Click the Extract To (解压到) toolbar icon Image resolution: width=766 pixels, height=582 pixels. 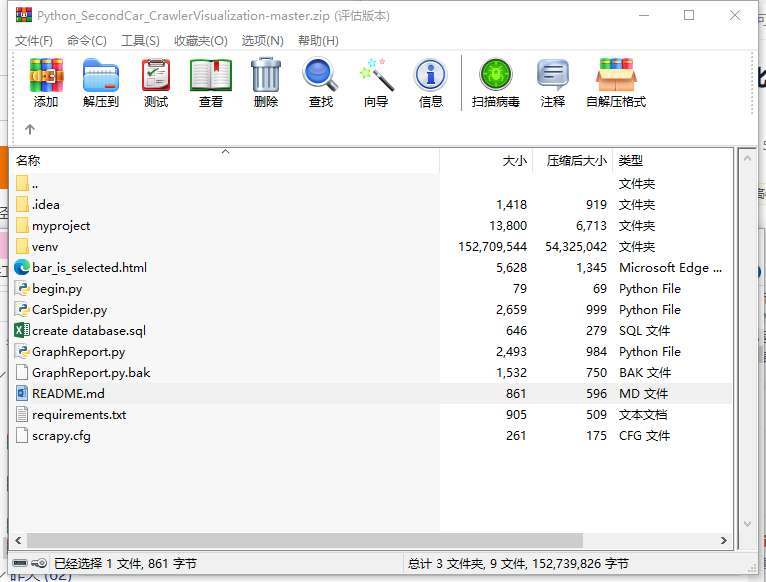[x=101, y=75]
